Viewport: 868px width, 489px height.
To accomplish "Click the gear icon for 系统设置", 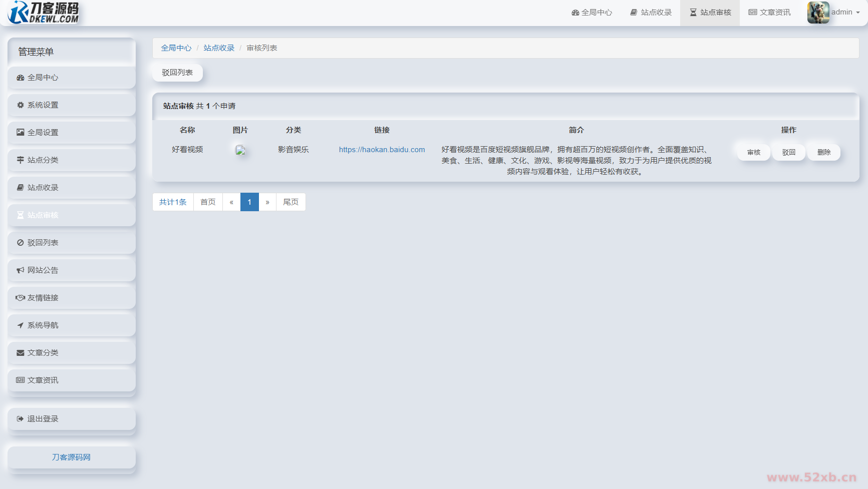I will point(20,105).
